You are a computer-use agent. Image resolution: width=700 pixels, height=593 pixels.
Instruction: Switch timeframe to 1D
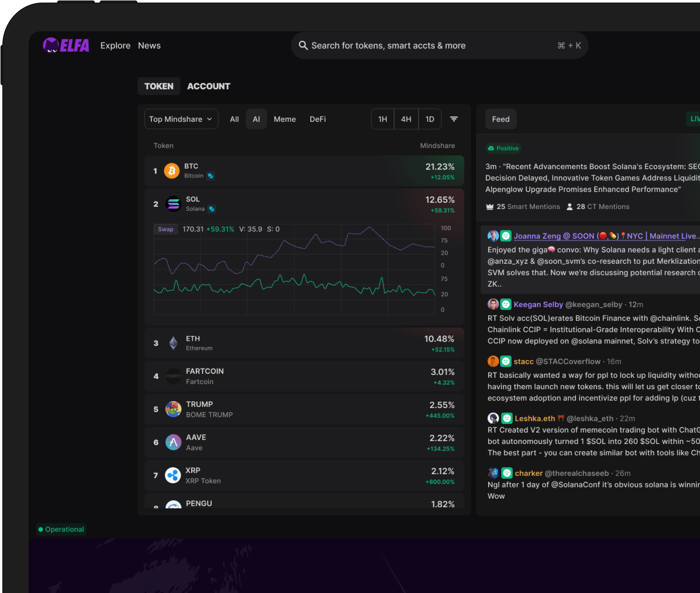430,119
